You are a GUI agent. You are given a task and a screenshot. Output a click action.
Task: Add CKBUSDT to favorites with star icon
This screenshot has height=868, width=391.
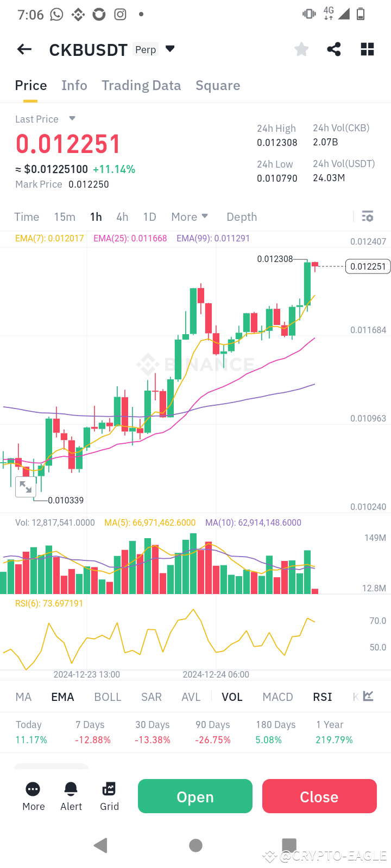click(301, 49)
